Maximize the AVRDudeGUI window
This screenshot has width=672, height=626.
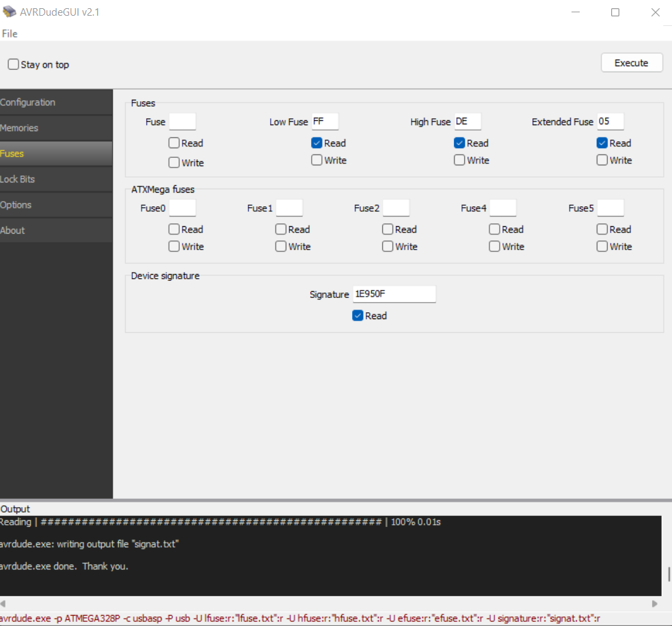click(x=615, y=12)
